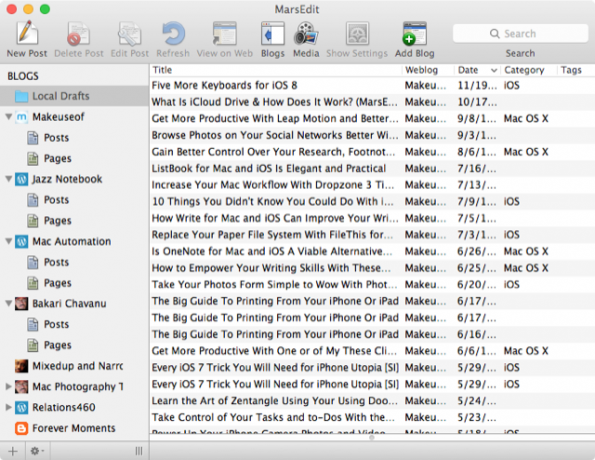
Task: Sort by the Date column header
Action: pyautogui.click(x=477, y=70)
